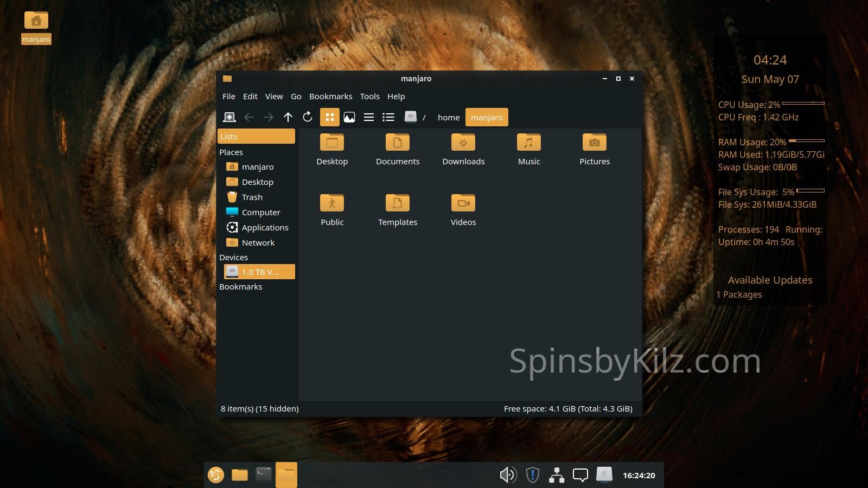Screen dimensions: 868x488
Task: Switch to detailed list view
Action: 388,117
